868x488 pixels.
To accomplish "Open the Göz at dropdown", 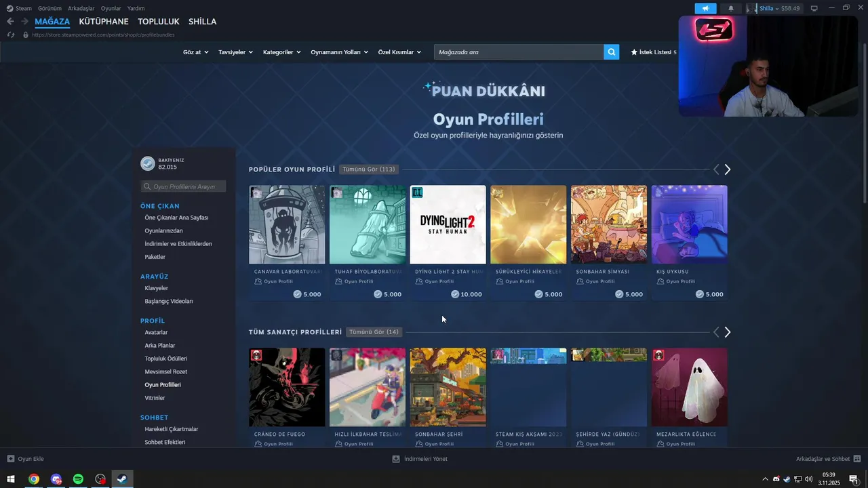I will pos(195,52).
